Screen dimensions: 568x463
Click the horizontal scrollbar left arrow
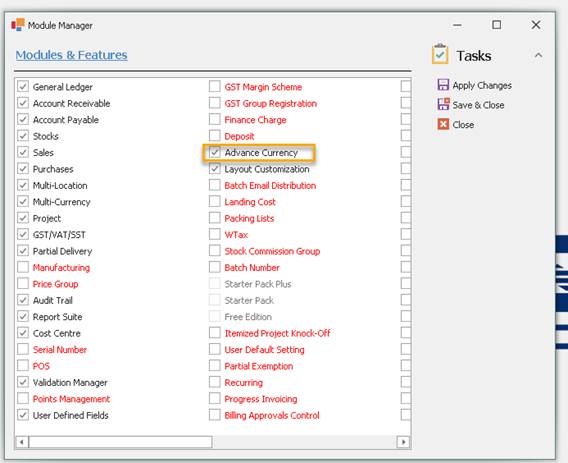click(x=22, y=442)
